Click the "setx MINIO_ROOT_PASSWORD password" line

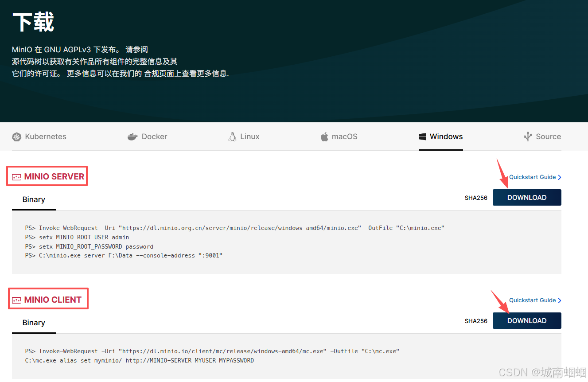pos(89,247)
